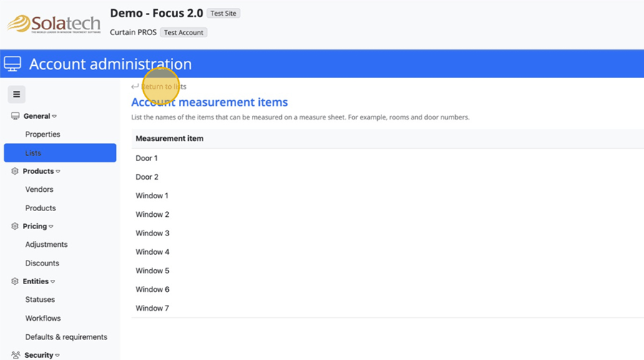The image size is (644, 360).
Task: Open Vendors in the sidebar
Action: click(x=39, y=190)
